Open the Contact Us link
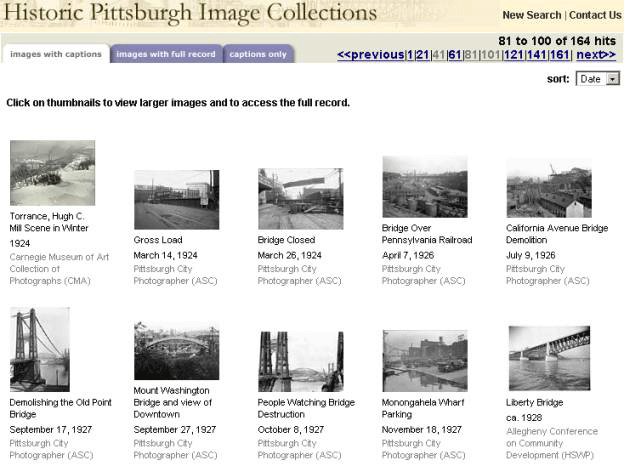This screenshot has width=624, height=466. click(x=595, y=15)
